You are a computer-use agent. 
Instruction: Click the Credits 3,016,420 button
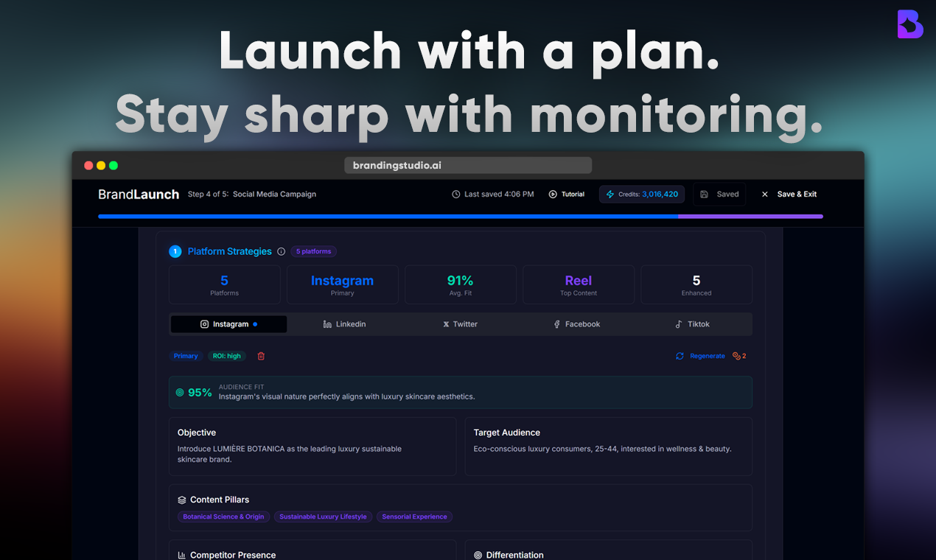642,195
